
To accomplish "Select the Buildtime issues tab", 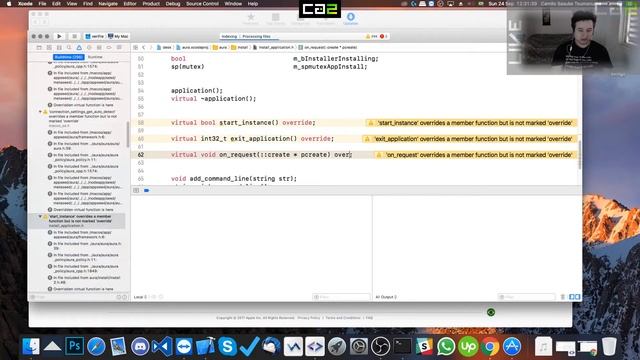I will pyautogui.click(x=68, y=57).
